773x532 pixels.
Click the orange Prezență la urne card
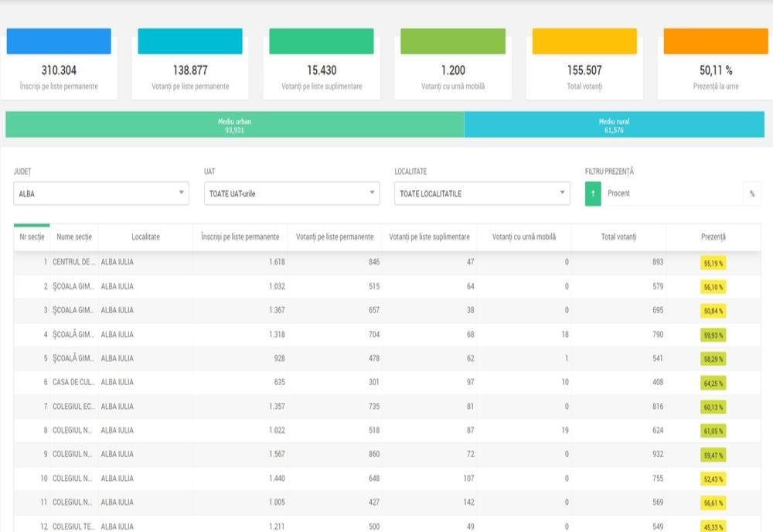pos(715,64)
